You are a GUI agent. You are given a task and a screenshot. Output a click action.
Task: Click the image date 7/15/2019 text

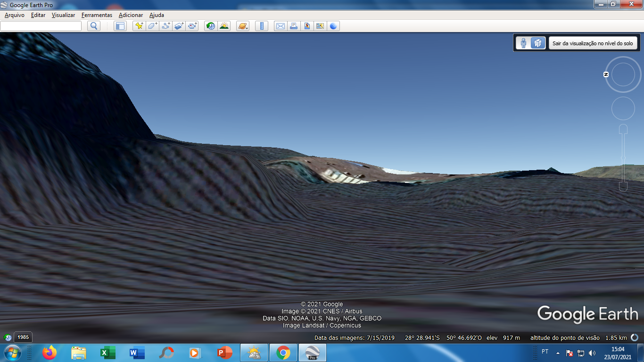(x=355, y=338)
